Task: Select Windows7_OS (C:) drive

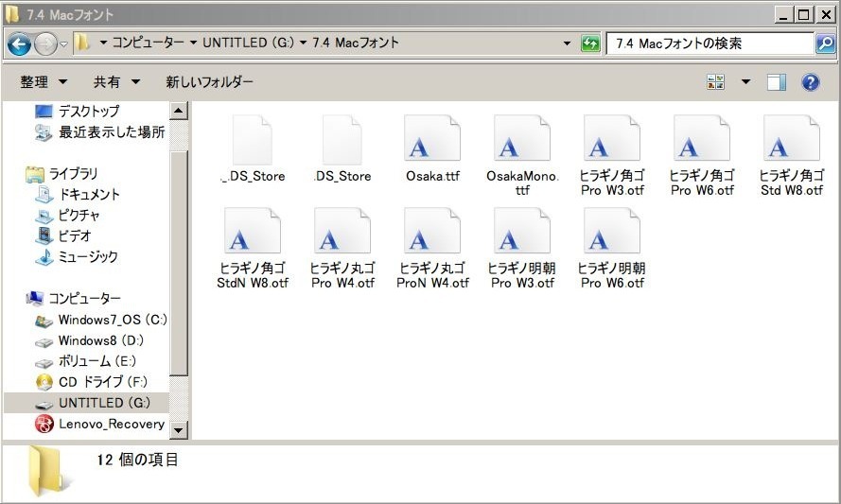Action: [112, 320]
